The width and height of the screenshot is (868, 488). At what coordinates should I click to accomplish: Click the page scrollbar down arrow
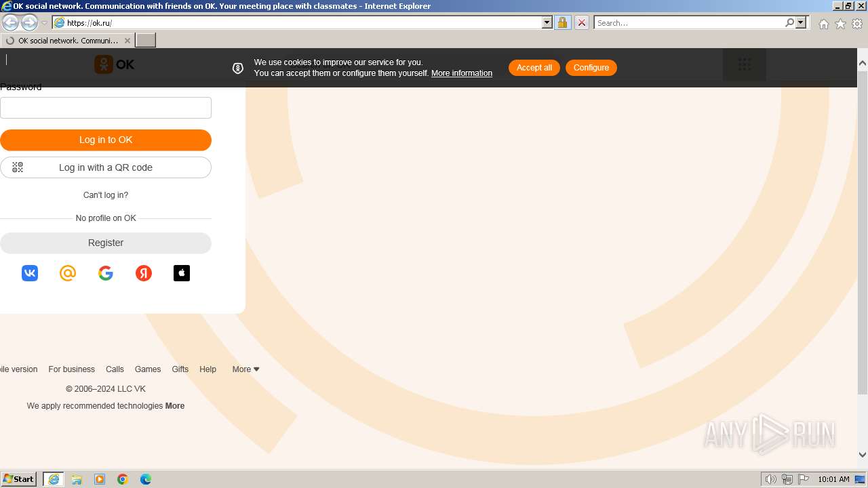pyautogui.click(x=863, y=455)
